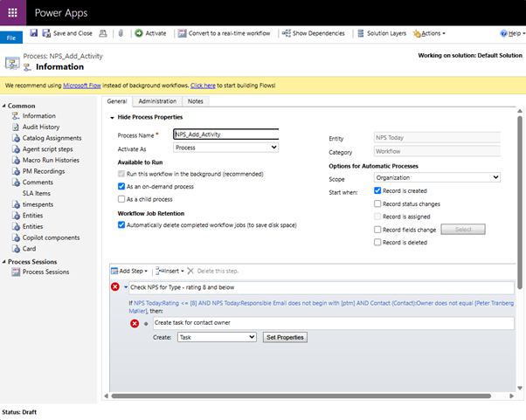Click the Macro Run Histories icon
The height and width of the screenshot is (420, 526).
point(16,160)
